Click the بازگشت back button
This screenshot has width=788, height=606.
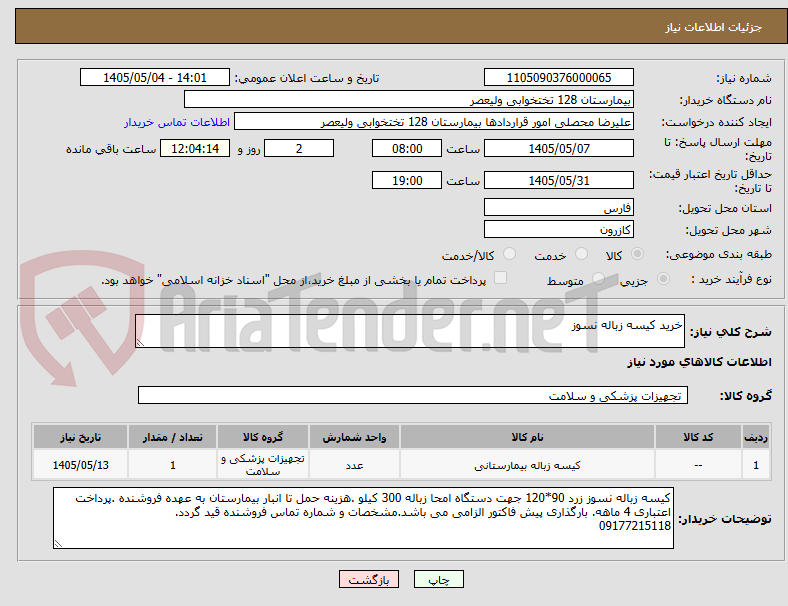pyautogui.click(x=369, y=579)
